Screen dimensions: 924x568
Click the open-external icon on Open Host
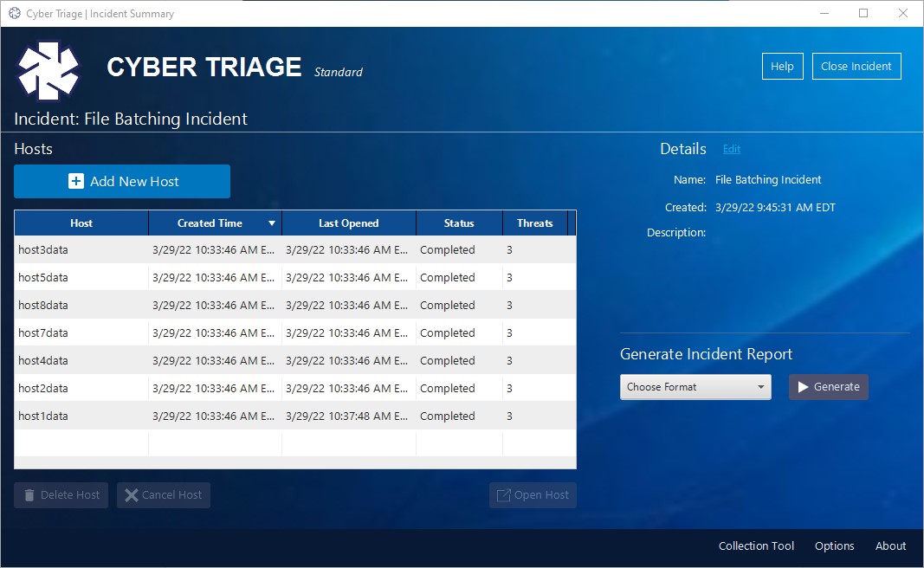click(503, 495)
